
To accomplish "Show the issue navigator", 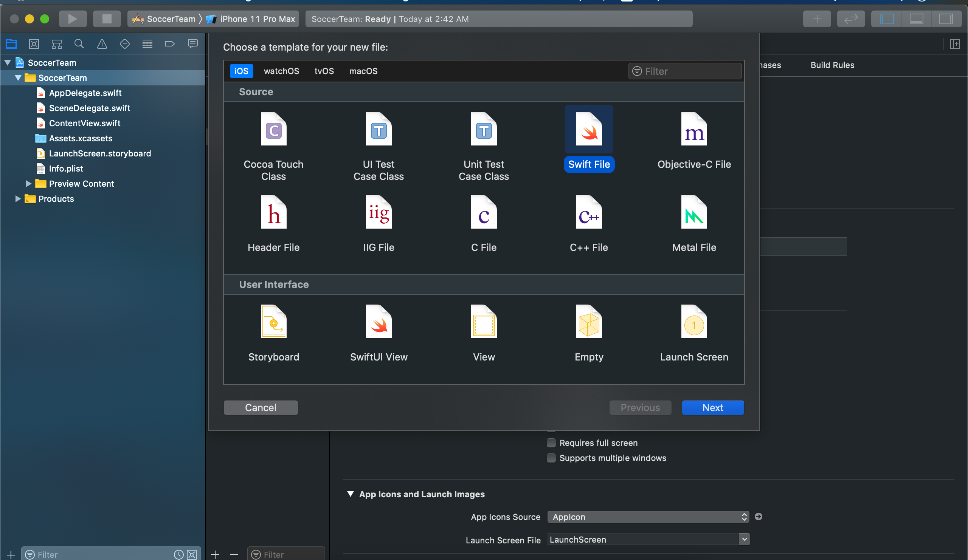I will click(x=101, y=44).
